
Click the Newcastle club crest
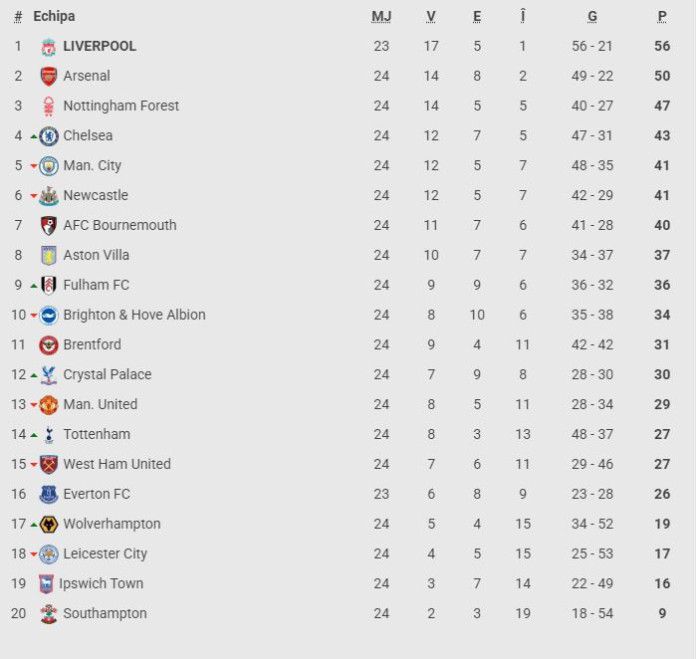click(49, 196)
